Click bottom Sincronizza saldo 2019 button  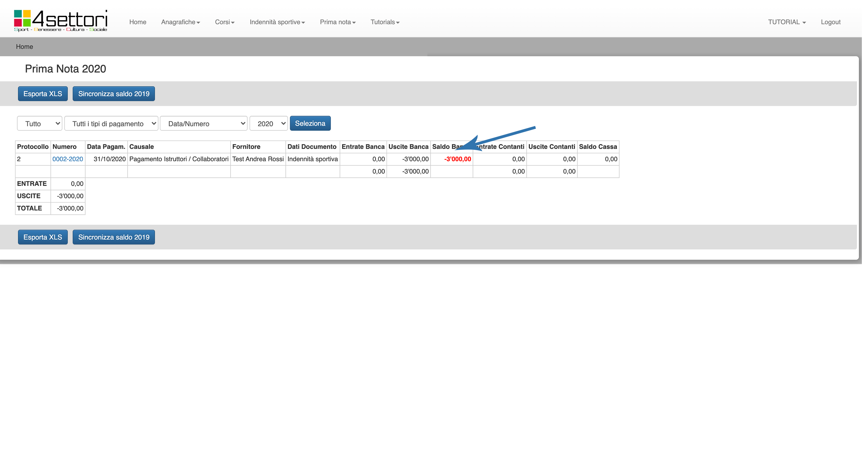pyautogui.click(x=114, y=237)
